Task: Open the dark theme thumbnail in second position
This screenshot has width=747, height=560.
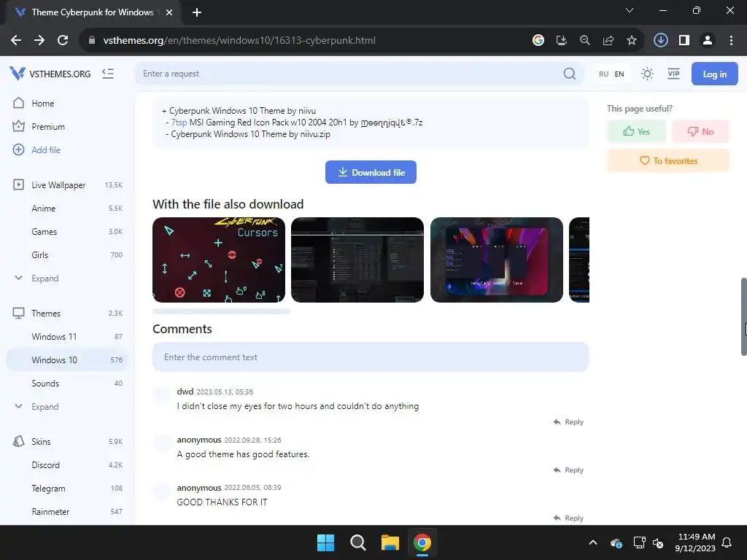Action: click(x=357, y=260)
